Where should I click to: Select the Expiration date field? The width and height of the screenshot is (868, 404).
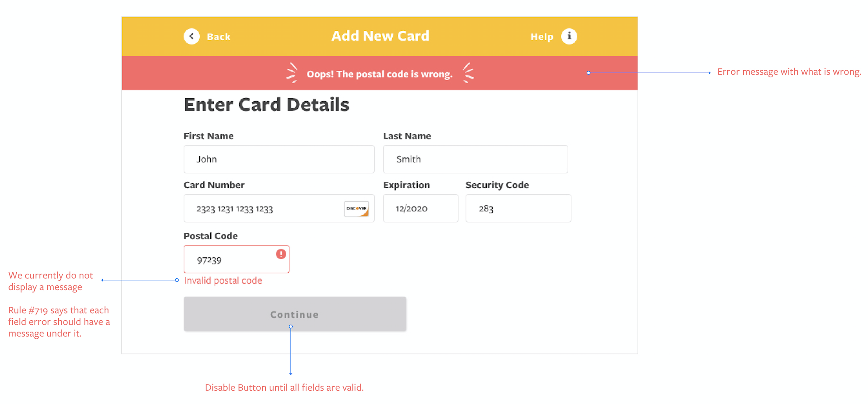click(420, 209)
